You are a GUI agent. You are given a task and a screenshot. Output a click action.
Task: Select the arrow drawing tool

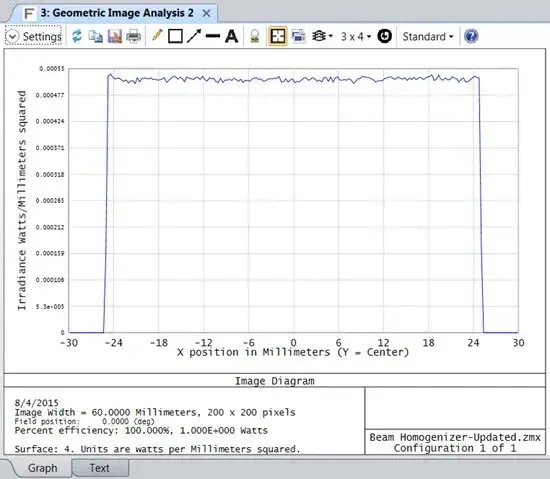coord(194,36)
